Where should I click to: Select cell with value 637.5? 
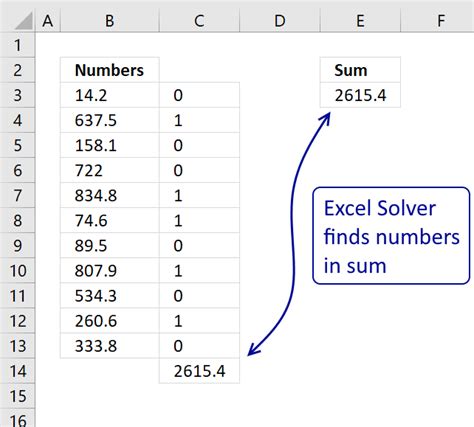(x=110, y=120)
